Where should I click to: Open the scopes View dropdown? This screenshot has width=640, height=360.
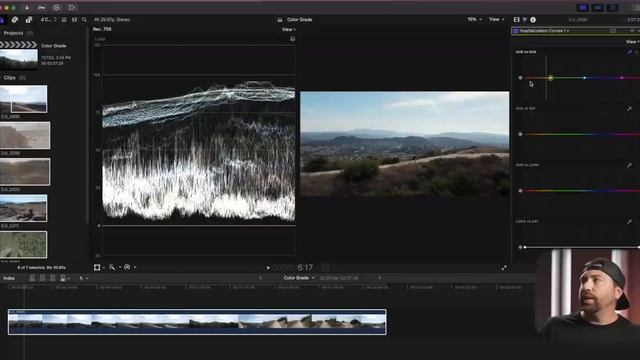(288, 29)
